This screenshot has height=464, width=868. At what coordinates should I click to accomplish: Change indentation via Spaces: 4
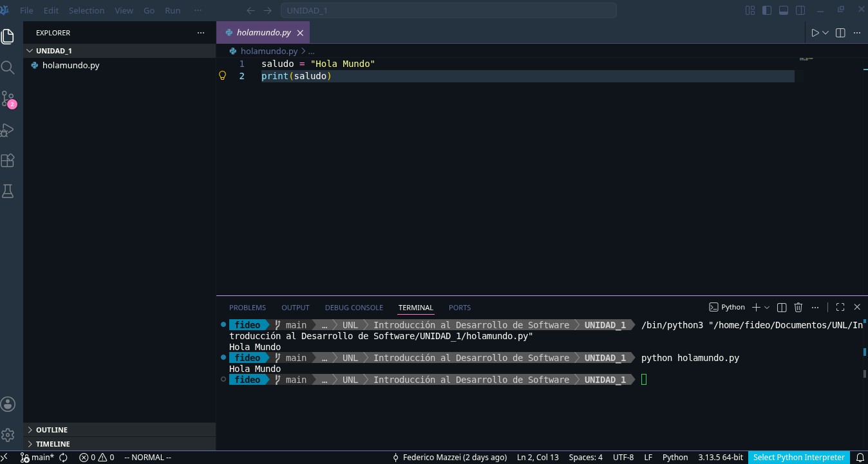tap(586, 458)
